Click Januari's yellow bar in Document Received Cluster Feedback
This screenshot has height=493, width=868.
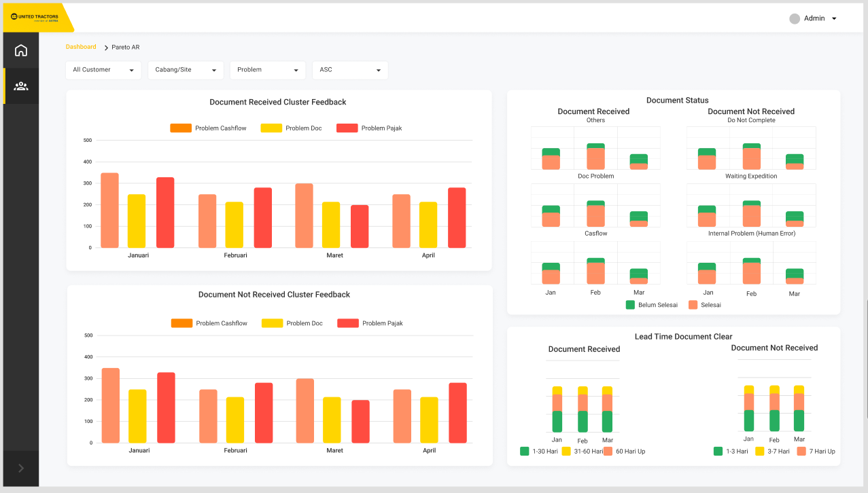pyautogui.click(x=137, y=221)
